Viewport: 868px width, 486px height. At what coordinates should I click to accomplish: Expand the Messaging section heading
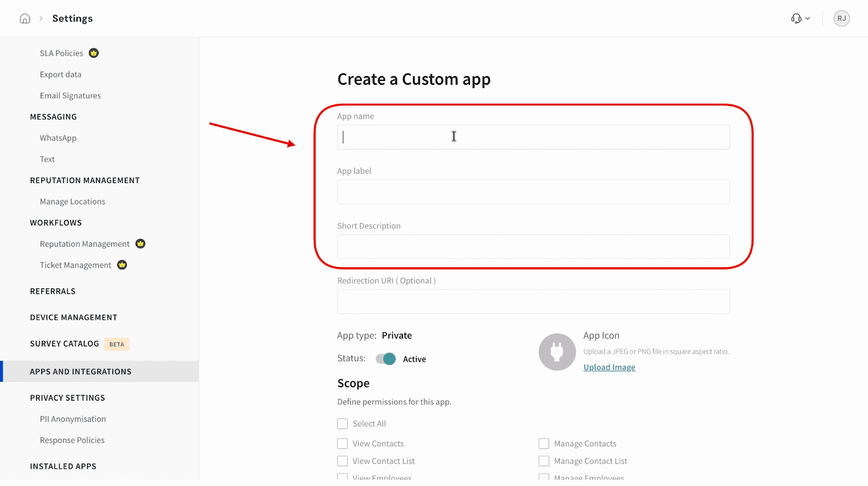click(x=53, y=117)
